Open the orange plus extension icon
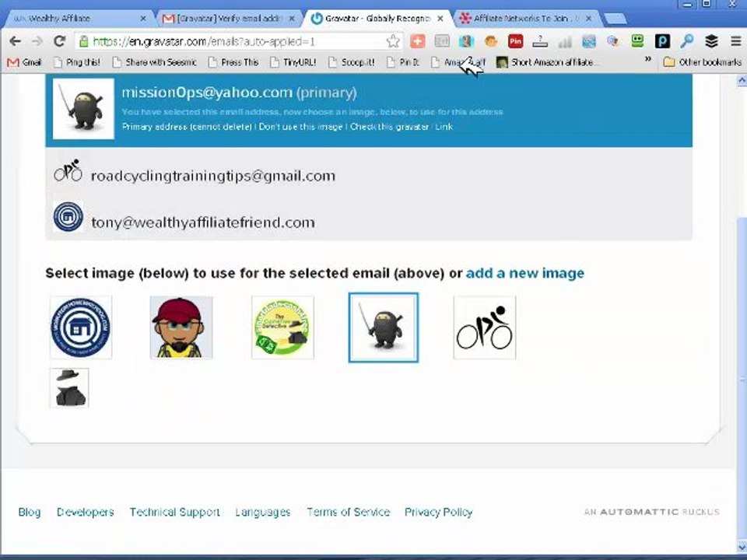Screen dimensions: 747x560 click(417, 41)
